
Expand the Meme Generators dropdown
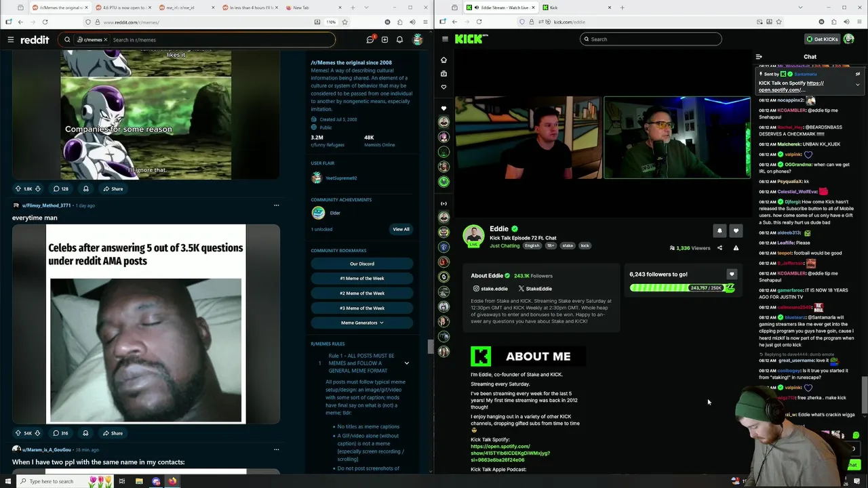point(361,323)
